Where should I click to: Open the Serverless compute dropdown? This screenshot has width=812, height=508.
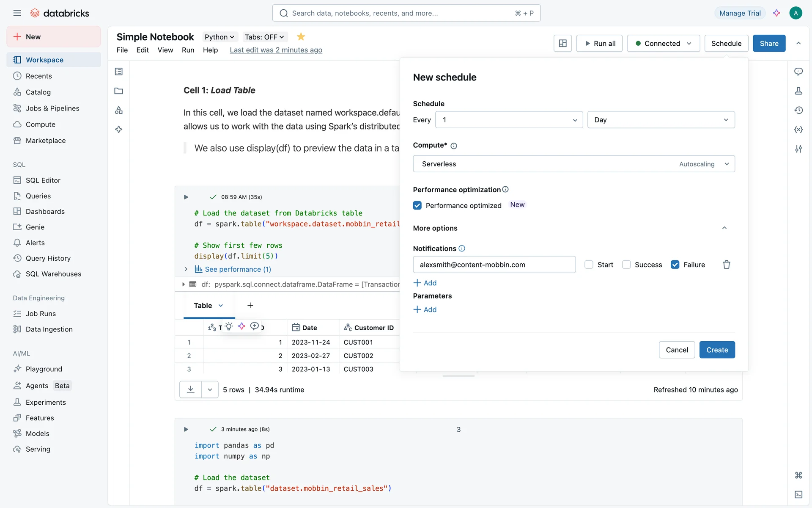(573, 164)
